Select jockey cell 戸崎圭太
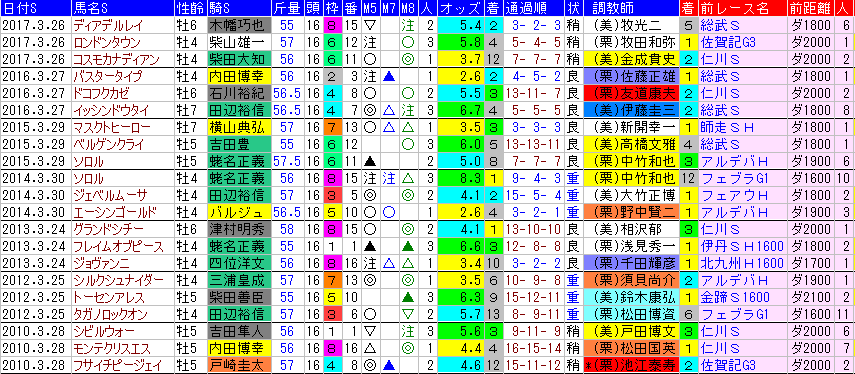The height and width of the screenshot is (374, 855). pos(239,365)
